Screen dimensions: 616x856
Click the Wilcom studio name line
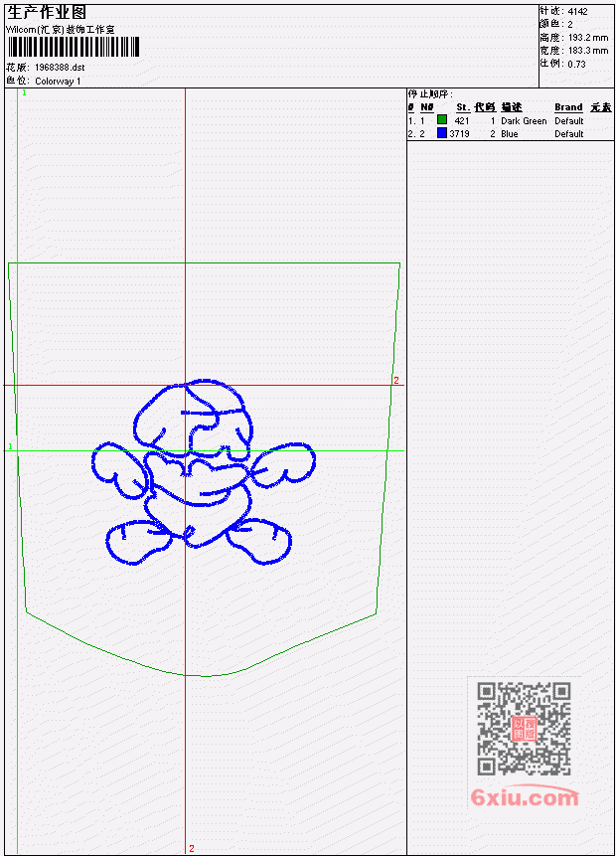[61, 30]
